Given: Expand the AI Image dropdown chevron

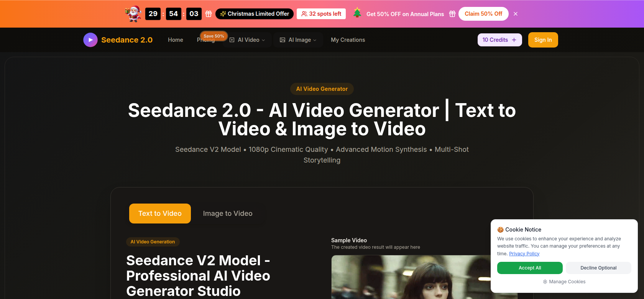Looking at the screenshot, I should tap(315, 40).
